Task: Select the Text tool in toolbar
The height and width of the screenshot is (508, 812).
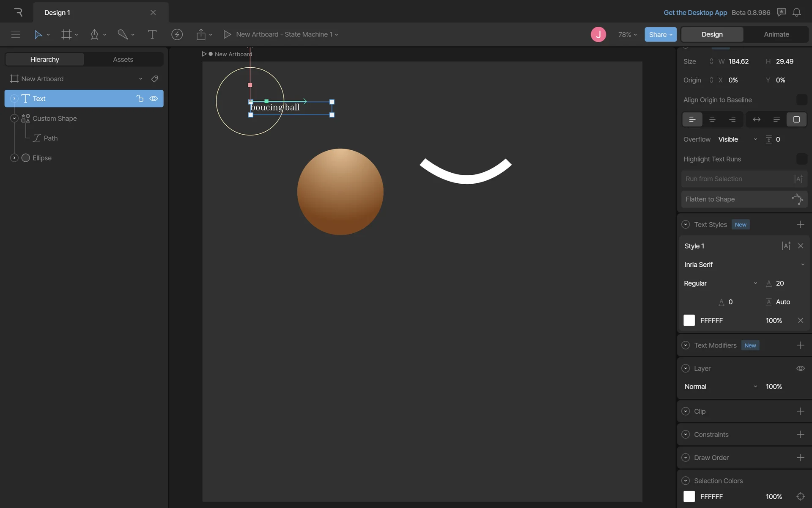Action: (152, 34)
